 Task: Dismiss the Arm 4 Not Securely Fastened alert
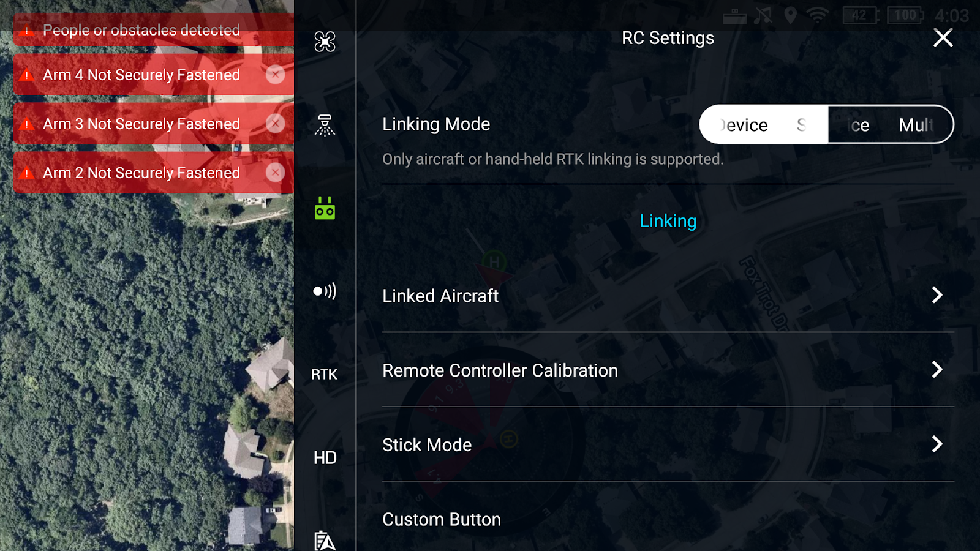point(275,75)
